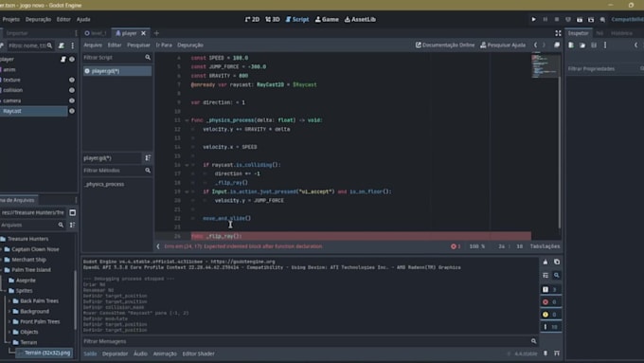This screenshot has height=363, width=644.
Task: Open the Projeto menu
Action: (x=10, y=19)
